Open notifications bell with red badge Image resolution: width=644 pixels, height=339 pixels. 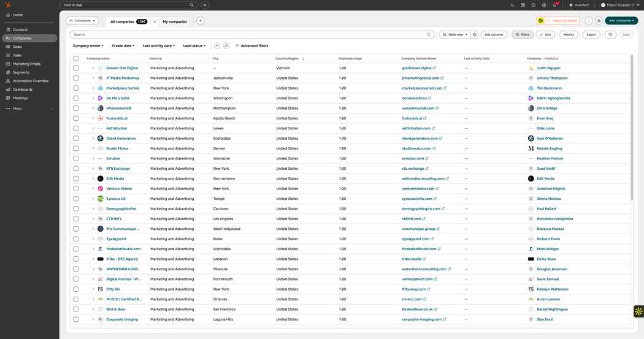[554, 5]
